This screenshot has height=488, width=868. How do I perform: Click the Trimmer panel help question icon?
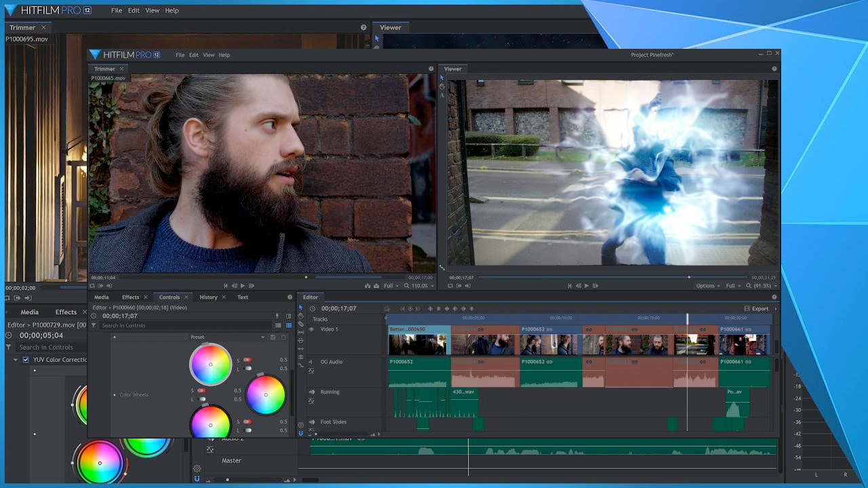[431, 68]
